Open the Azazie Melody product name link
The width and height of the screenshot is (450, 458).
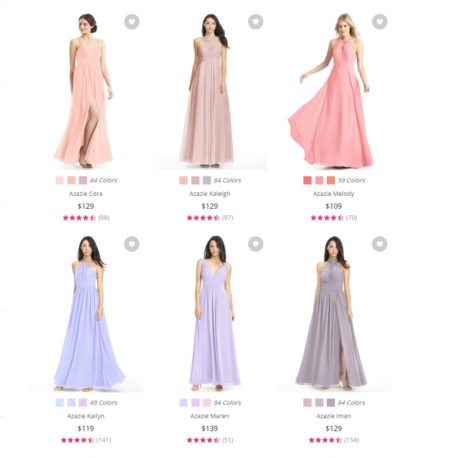pyautogui.click(x=334, y=194)
